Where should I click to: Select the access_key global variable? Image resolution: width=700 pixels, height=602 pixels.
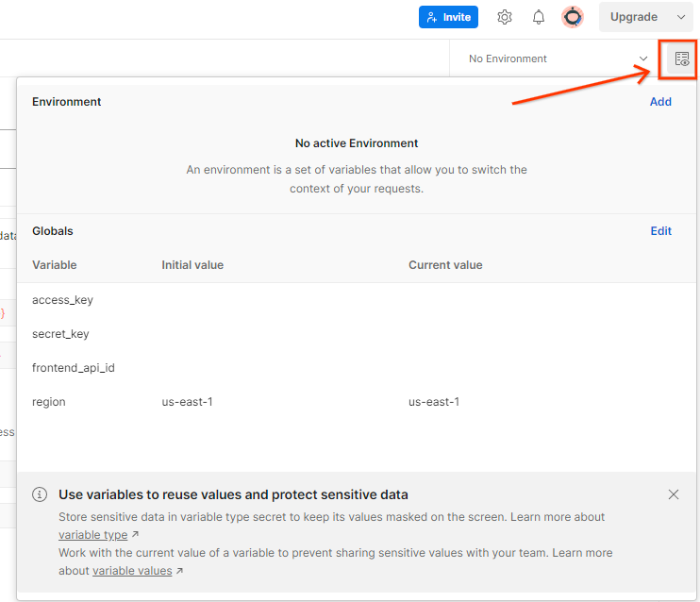click(62, 300)
